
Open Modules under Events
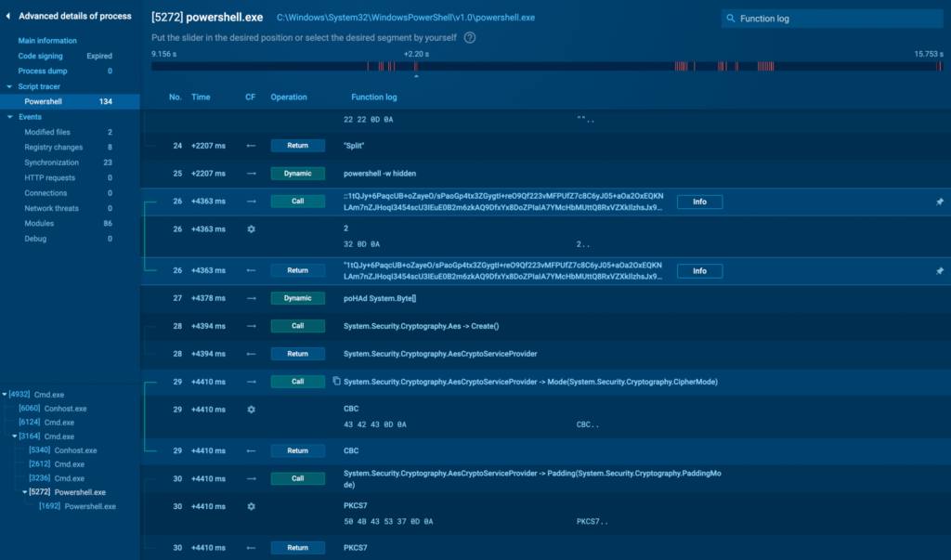click(40, 224)
